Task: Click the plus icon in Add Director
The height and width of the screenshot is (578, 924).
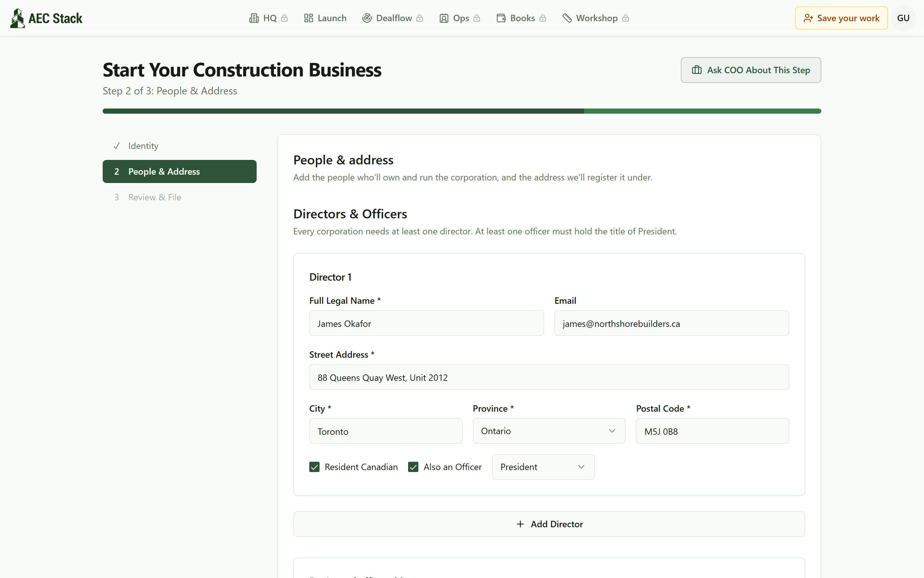Action: [x=520, y=524]
